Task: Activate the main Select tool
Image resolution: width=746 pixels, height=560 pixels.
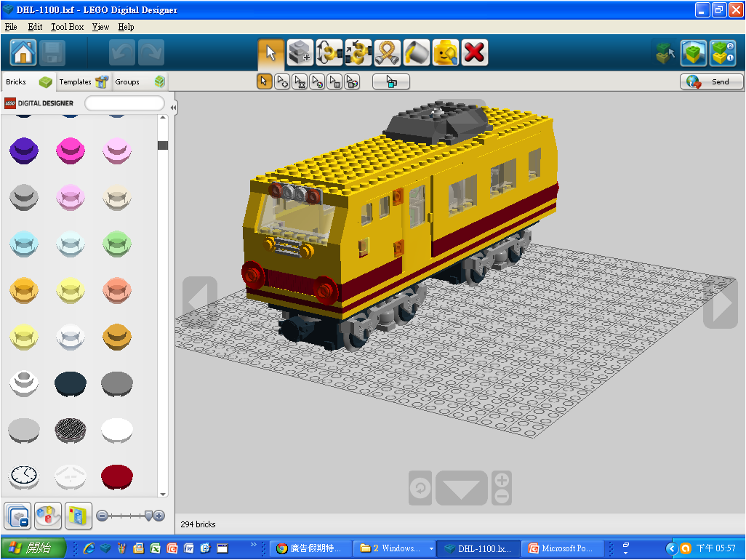Action: point(271,53)
